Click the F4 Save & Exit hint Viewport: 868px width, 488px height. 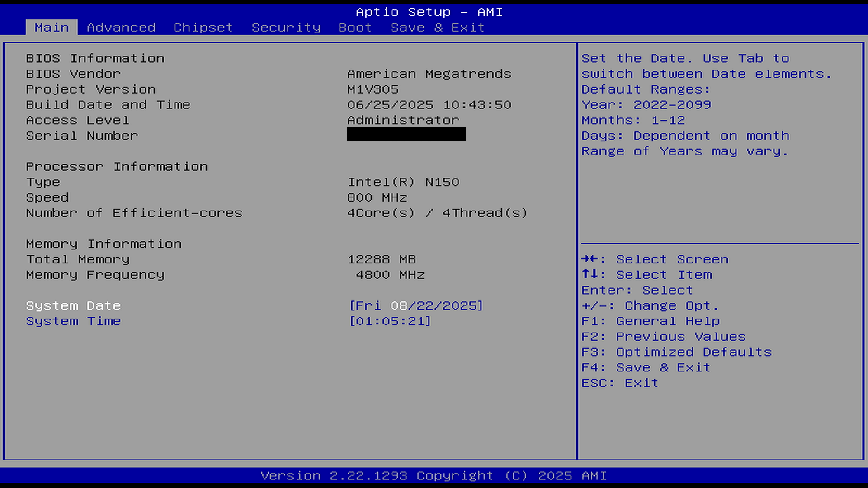click(x=646, y=368)
